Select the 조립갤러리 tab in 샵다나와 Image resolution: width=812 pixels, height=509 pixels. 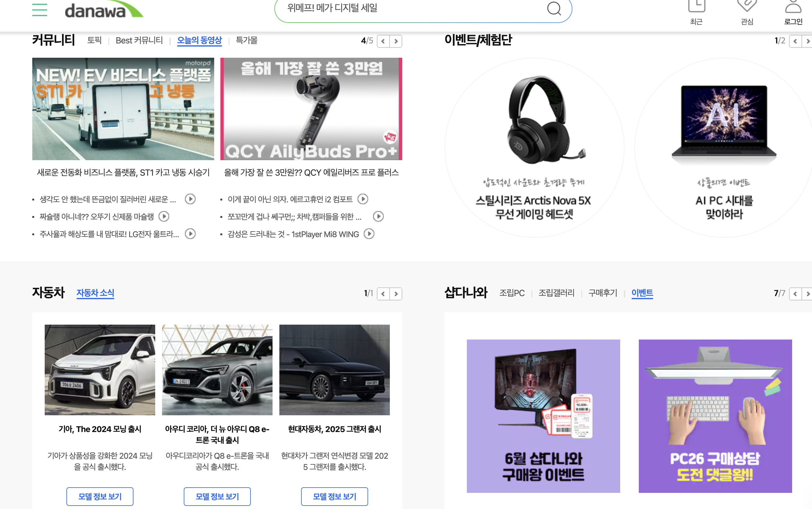(x=556, y=293)
